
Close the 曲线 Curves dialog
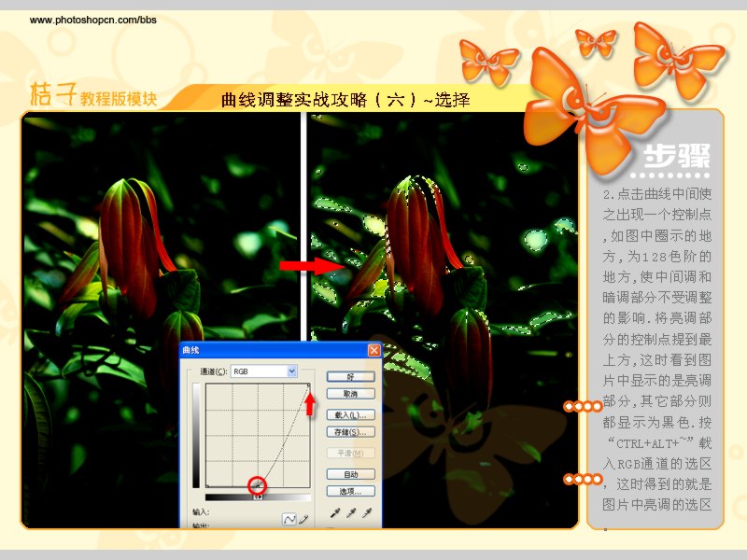374,350
